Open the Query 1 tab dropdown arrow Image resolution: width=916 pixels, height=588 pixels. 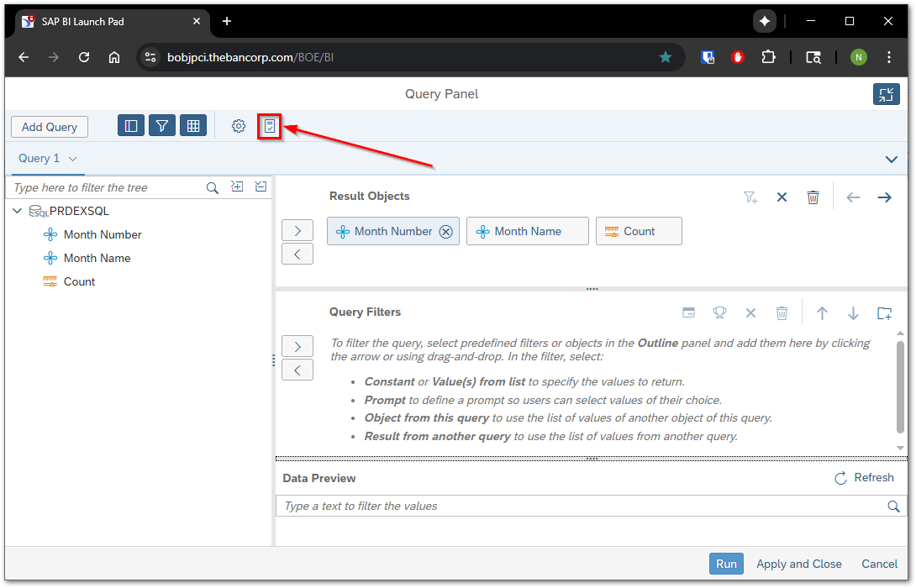click(x=73, y=159)
